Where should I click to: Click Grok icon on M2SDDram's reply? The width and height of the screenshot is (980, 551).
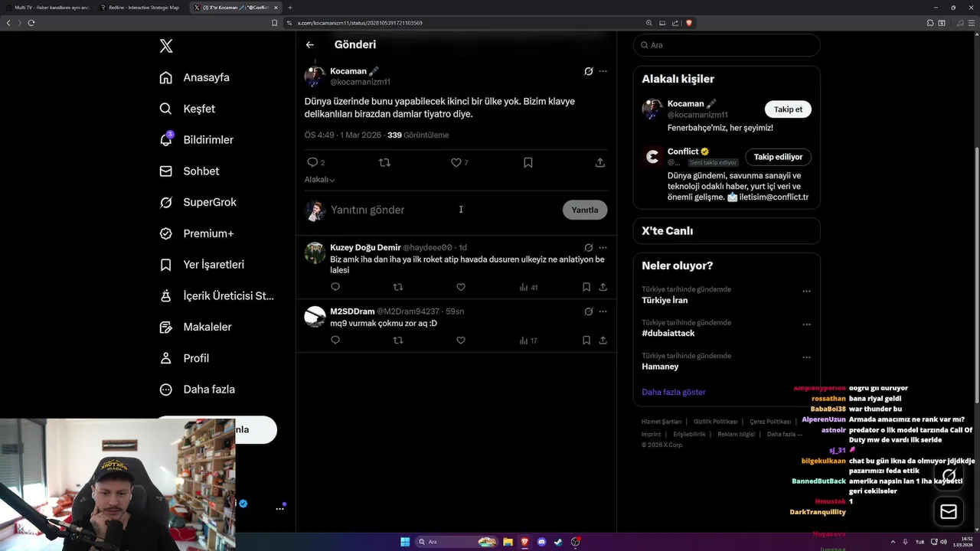[588, 311]
